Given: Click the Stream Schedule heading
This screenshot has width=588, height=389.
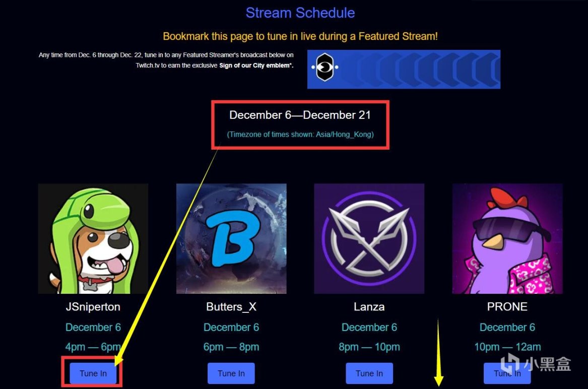Looking at the screenshot, I should (300, 13).
